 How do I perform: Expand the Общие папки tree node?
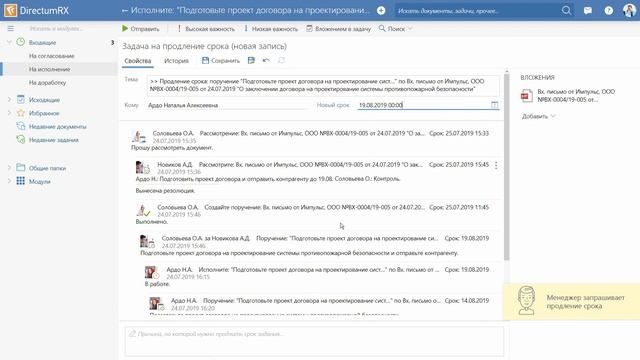coord(9,168)
